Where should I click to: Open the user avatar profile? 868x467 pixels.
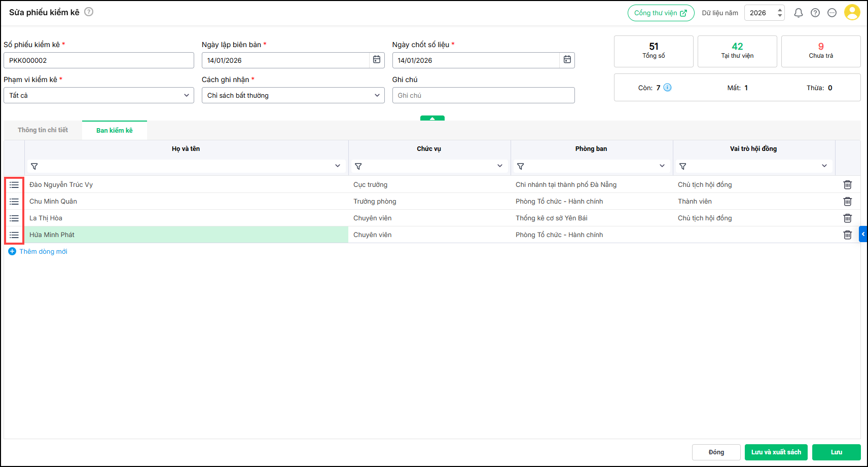coord(852,13)
